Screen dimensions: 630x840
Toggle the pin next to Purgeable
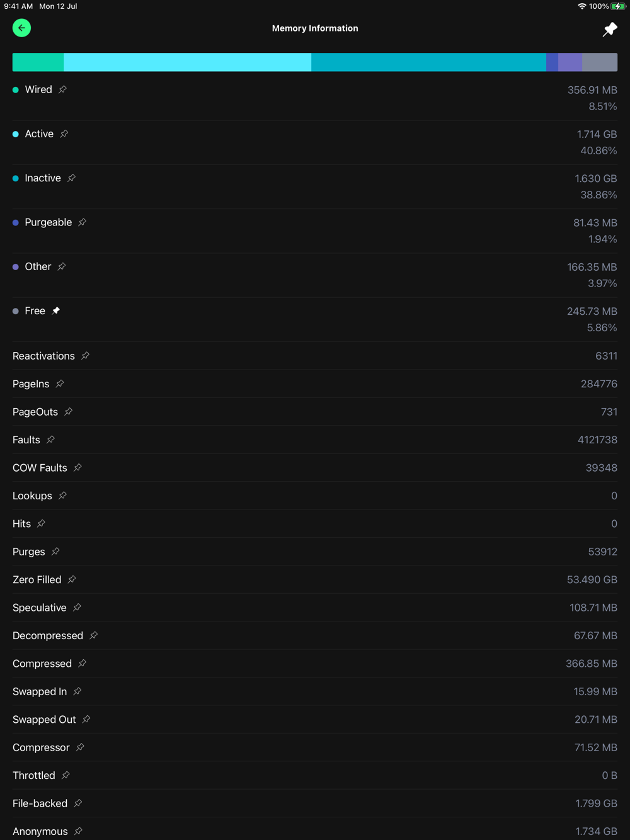click(x=83, y=222)
